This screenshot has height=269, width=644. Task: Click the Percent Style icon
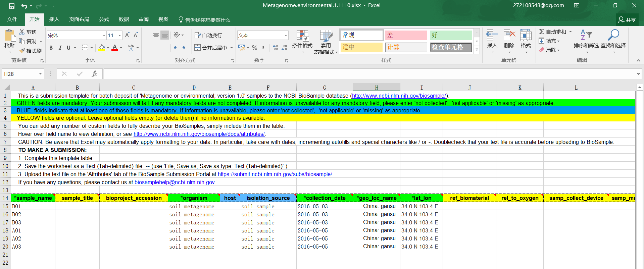pyautogui.click(x=254, y=48)
